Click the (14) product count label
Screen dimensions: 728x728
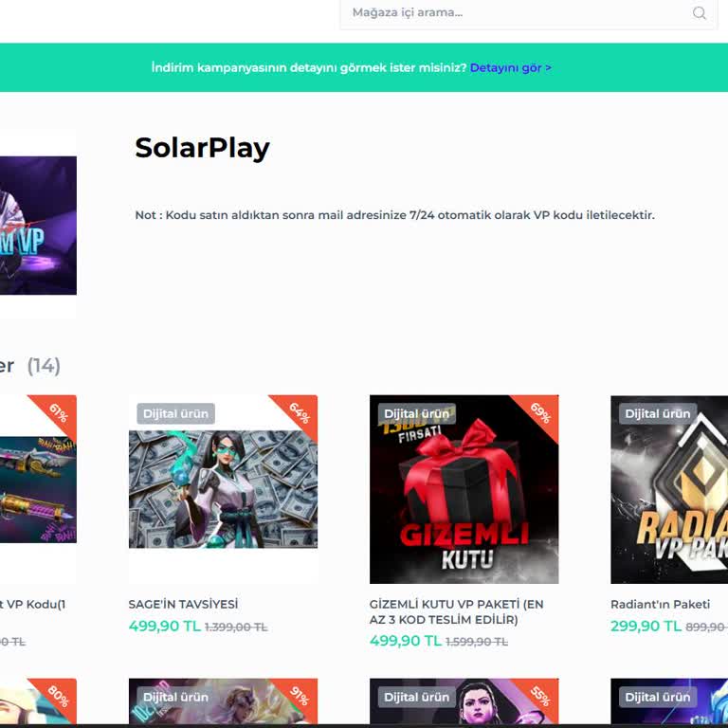click(x=44, y=366)
